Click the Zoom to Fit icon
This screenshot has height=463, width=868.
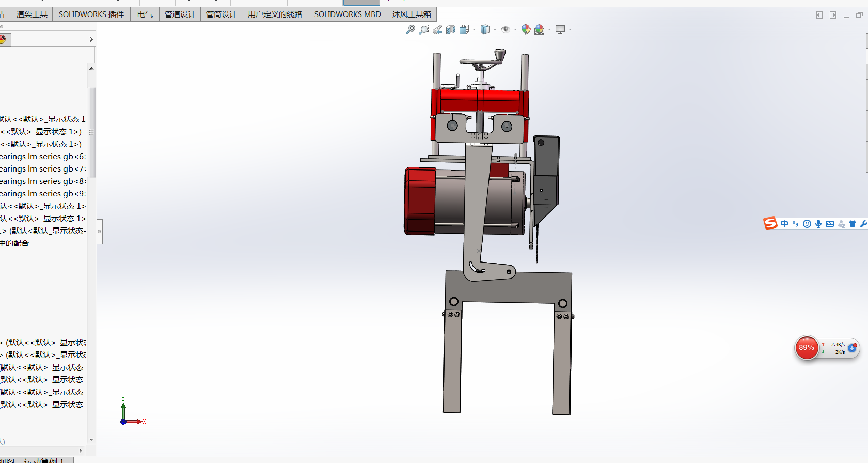click(411, 29)
